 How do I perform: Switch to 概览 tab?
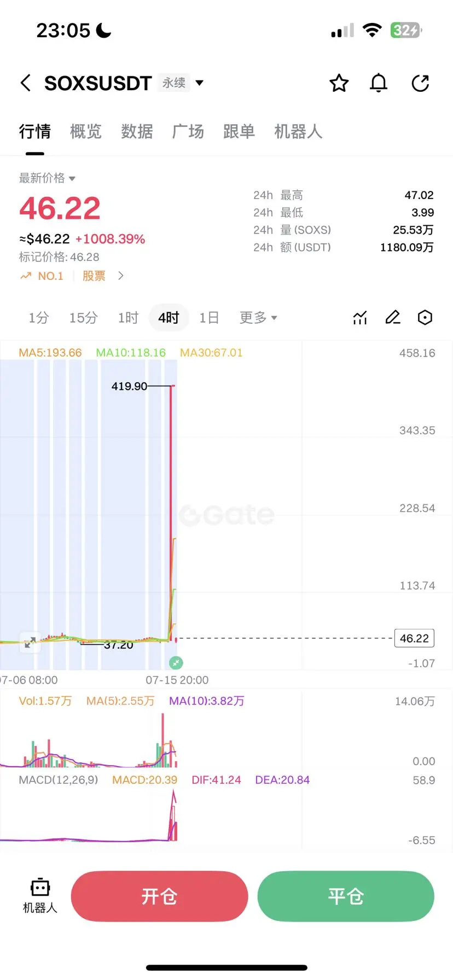[x=86, y=132]
